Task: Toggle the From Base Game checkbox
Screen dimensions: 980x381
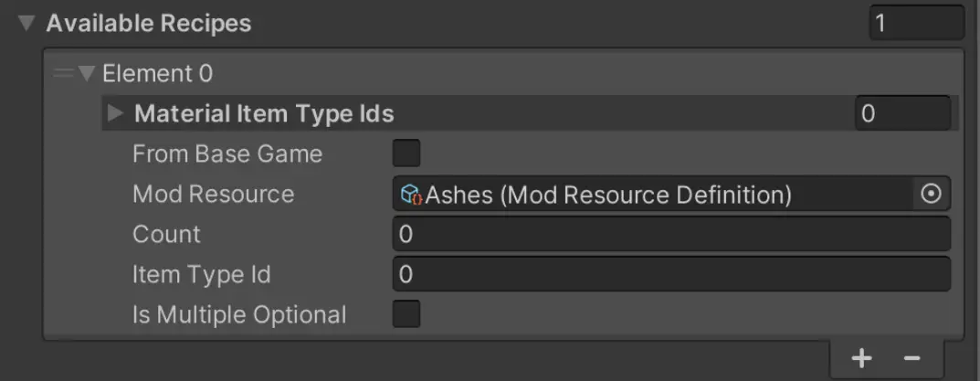Action: (406, 153)
